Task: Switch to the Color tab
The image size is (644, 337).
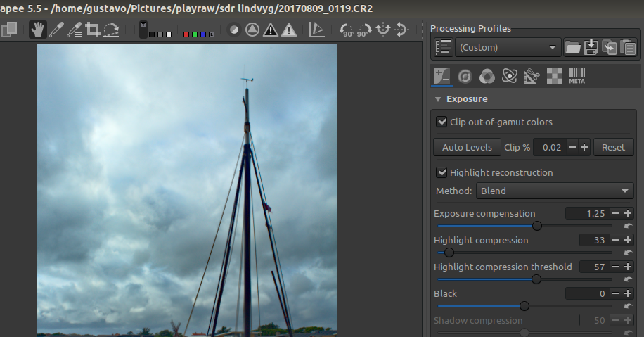Action: coord(487,76)
